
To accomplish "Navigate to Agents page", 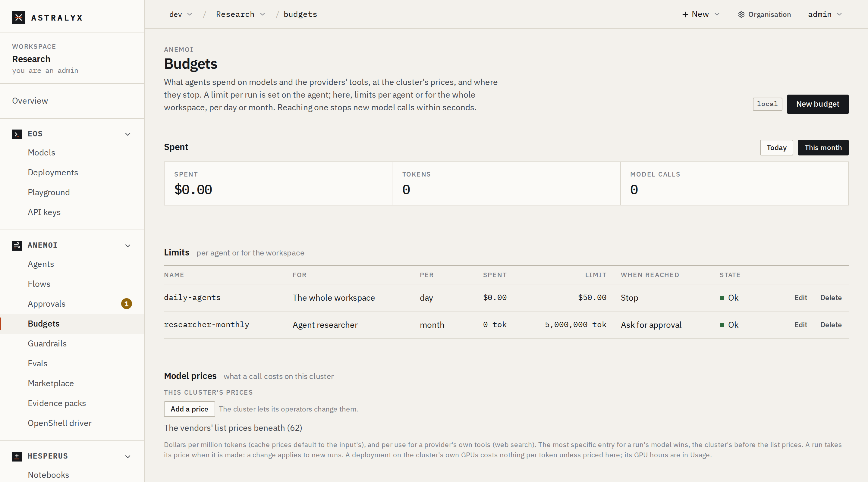I will tap(41, 264).
